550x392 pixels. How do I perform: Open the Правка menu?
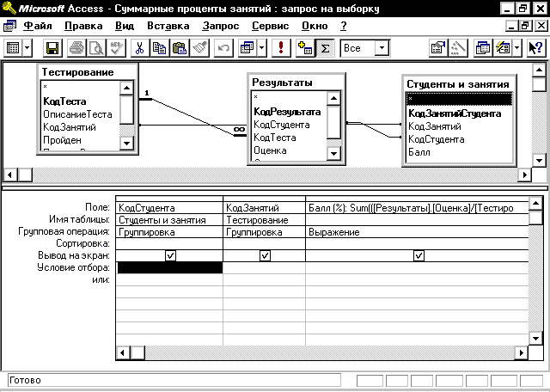83,26
